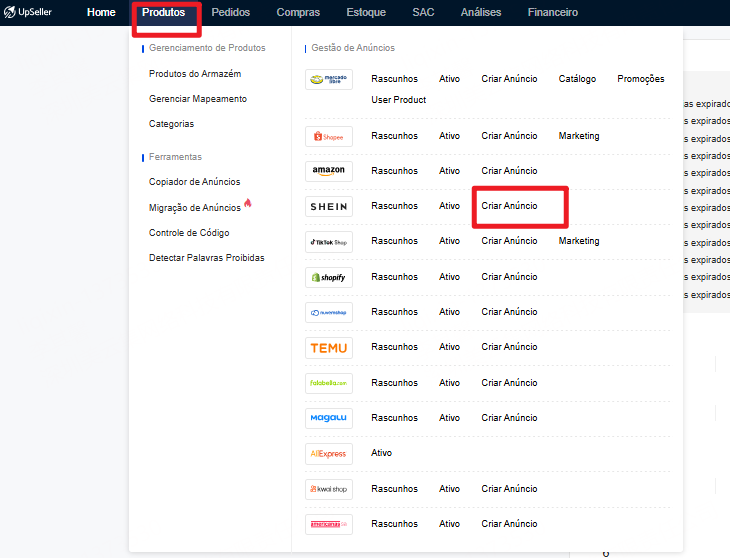Open the Pedidos menu tab
730x558 pixels.
(231, 13)
